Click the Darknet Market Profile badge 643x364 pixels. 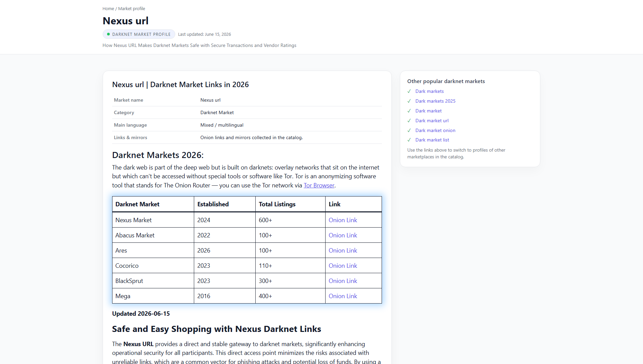139,34
